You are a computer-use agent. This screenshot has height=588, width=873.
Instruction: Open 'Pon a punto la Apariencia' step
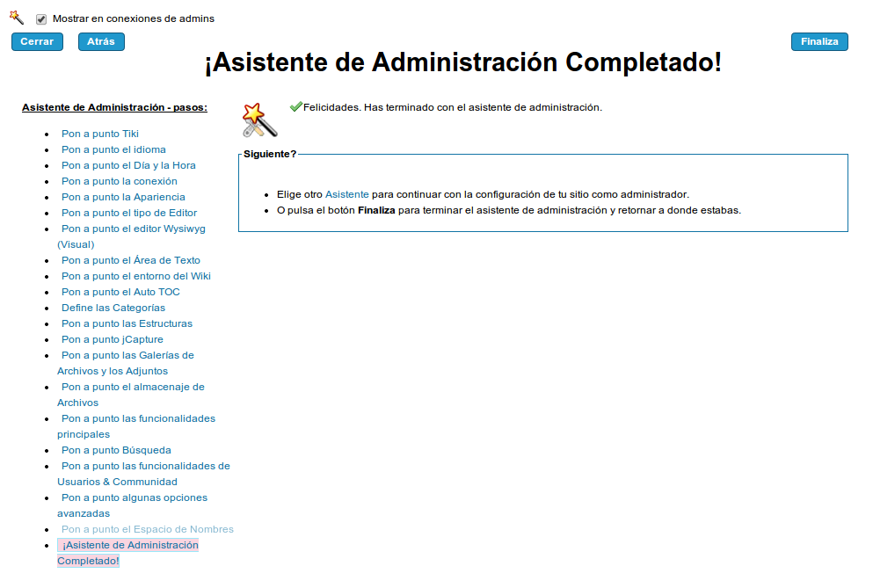tap(123, 197)
